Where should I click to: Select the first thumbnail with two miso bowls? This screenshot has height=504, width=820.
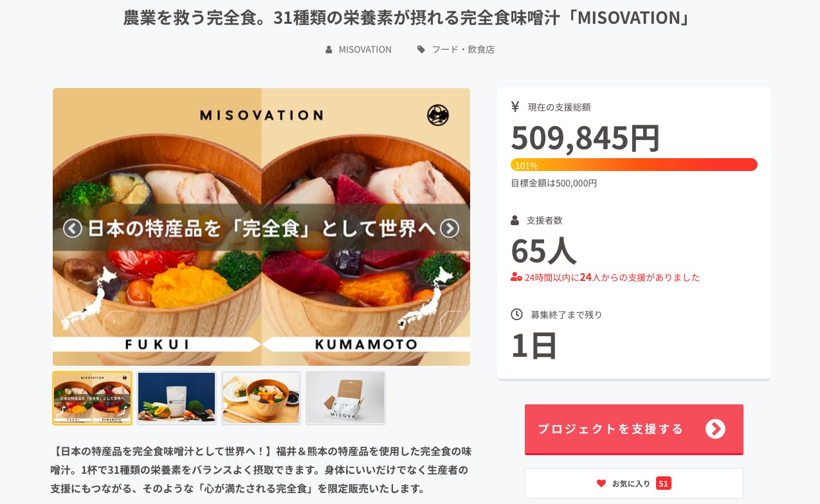coord(93,398)
